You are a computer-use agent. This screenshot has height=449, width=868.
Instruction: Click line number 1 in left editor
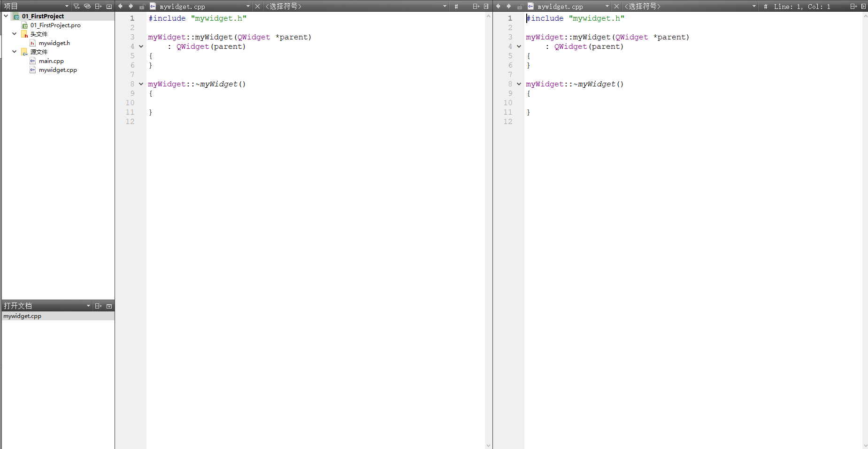coord(132,18)
